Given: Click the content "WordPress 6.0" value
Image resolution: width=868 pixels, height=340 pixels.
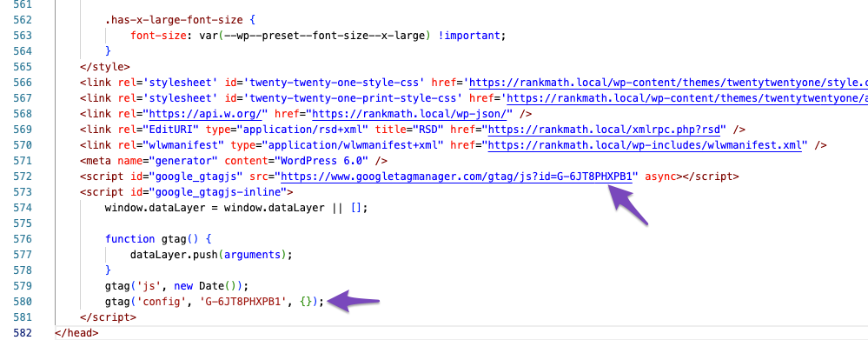Looking at the screenshot, I should pyautogui.click(x=324, y=161).
